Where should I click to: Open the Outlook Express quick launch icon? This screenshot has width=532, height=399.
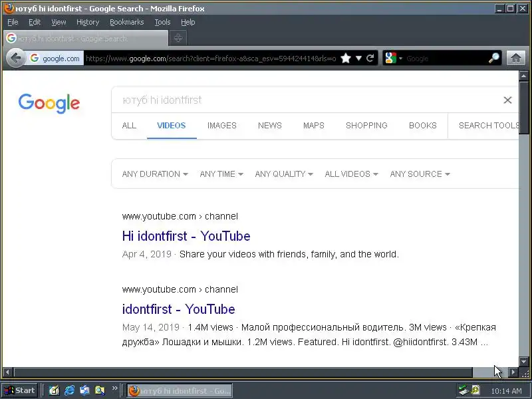pos(84,390)
